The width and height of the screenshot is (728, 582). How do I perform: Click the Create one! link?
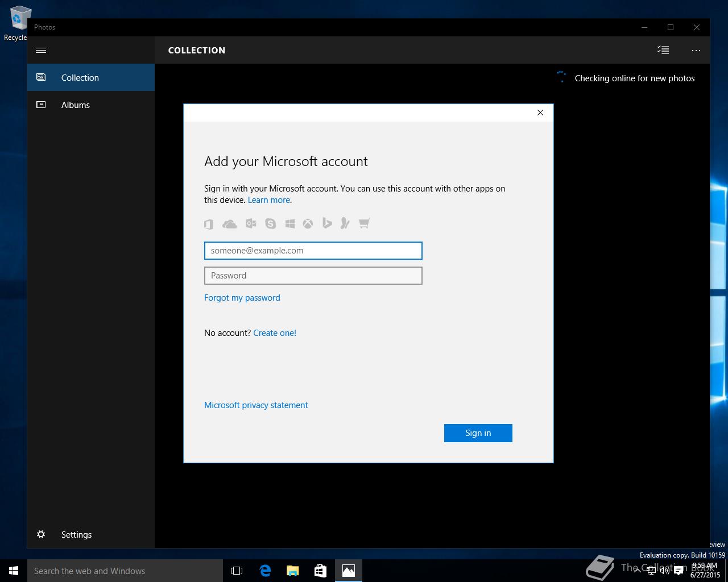coord(275,333)
